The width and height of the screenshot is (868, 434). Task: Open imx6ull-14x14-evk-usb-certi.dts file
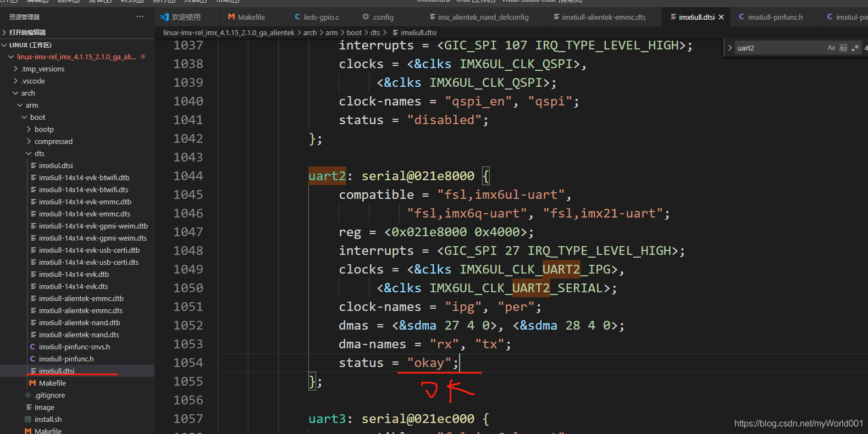89,262
